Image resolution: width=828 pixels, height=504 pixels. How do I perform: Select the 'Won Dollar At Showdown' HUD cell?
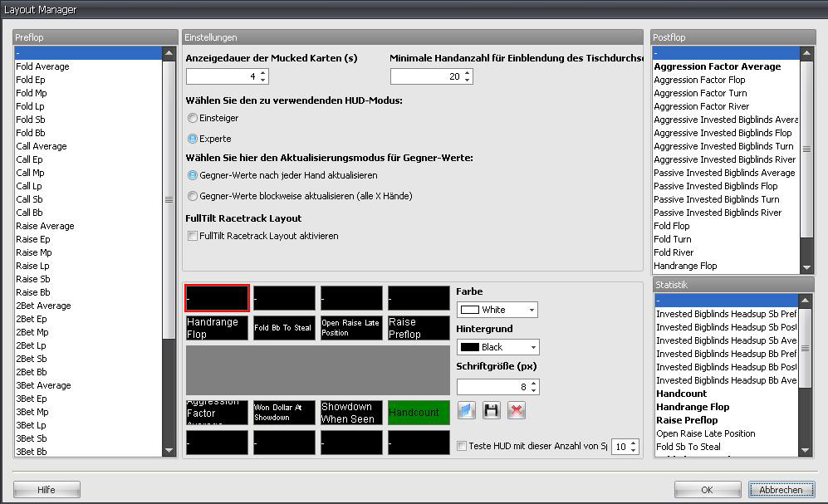pyautogui.click(x=284, y=413)
